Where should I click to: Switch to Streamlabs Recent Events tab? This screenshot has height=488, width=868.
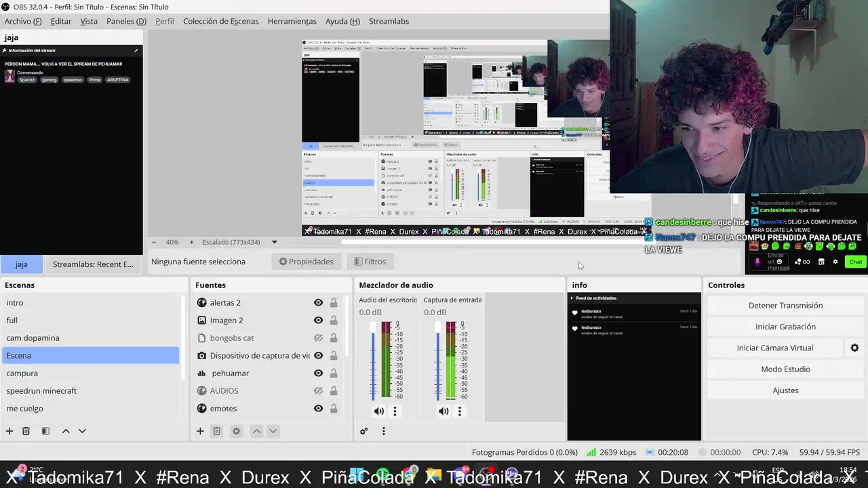pos(93,264)
